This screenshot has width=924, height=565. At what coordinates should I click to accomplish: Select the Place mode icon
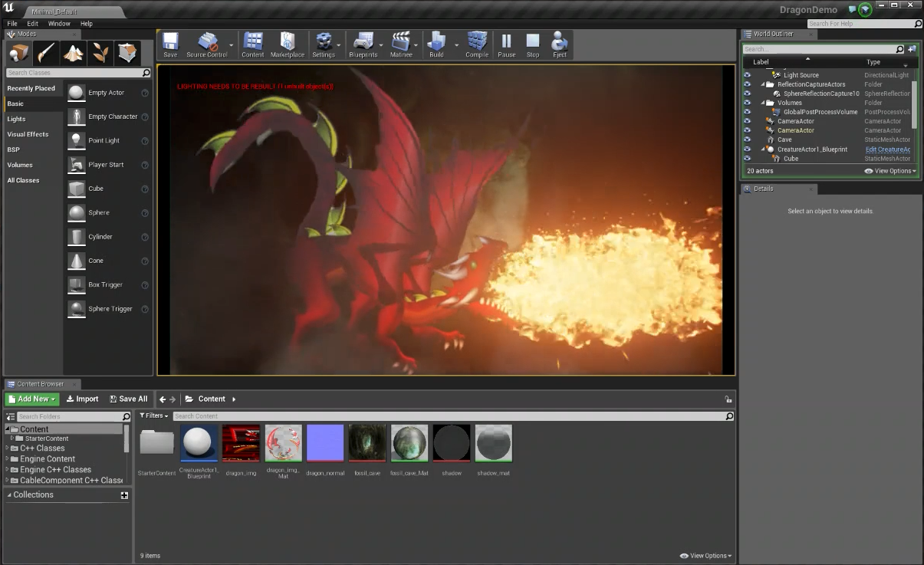coord(18,53)
